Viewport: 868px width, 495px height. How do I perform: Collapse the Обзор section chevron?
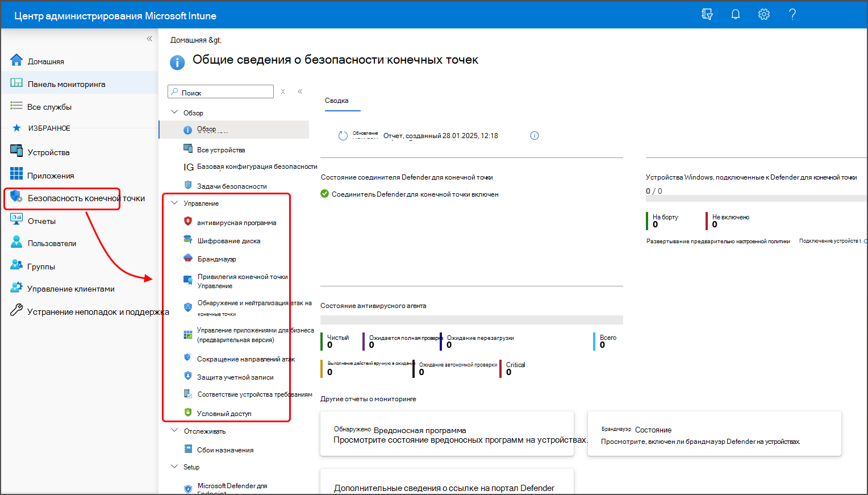point(175,112)
